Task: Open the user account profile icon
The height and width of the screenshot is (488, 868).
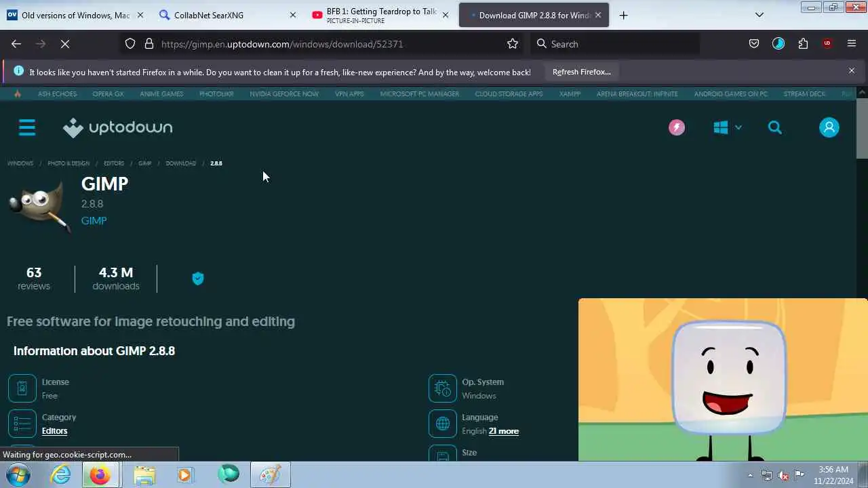Action: tap(829, 127)
